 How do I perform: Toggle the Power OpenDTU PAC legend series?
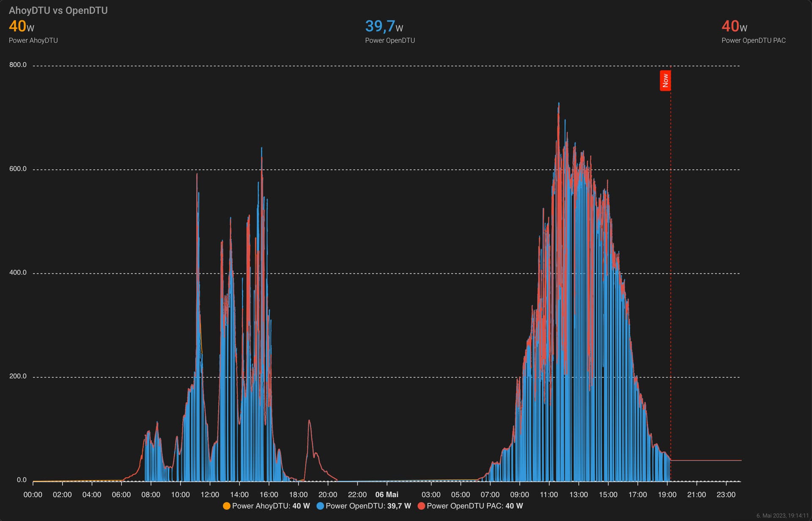pyautogui.click(x=470, y=506)
